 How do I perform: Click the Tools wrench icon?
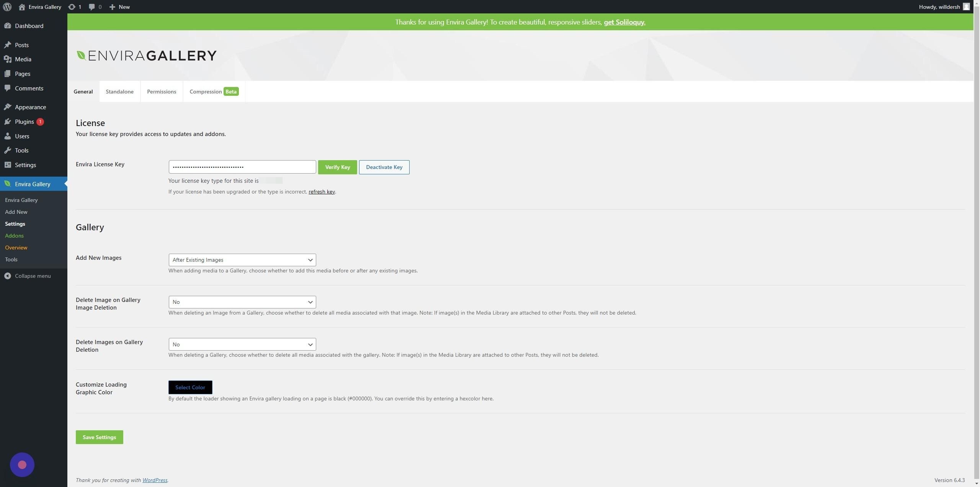point(8,151)
